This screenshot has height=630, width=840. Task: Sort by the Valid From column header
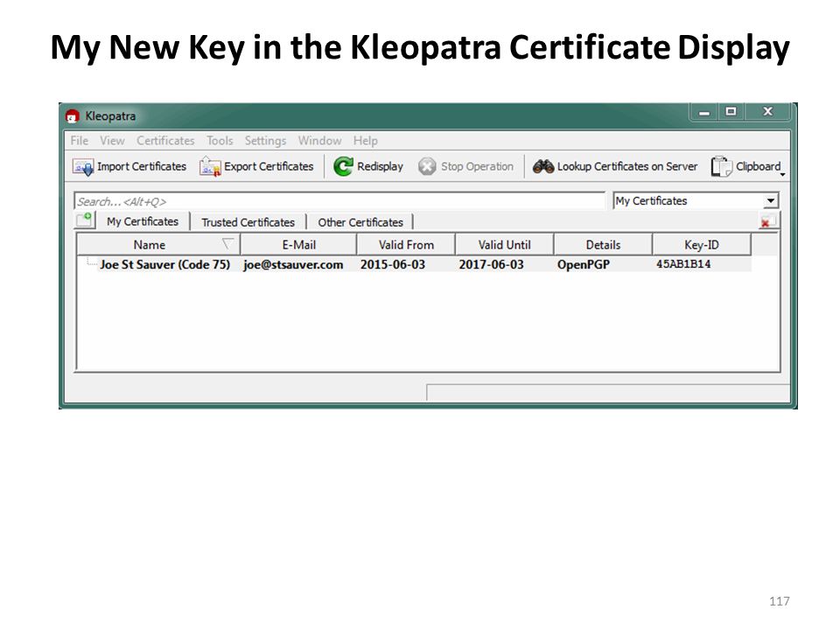tap(406, 245)
